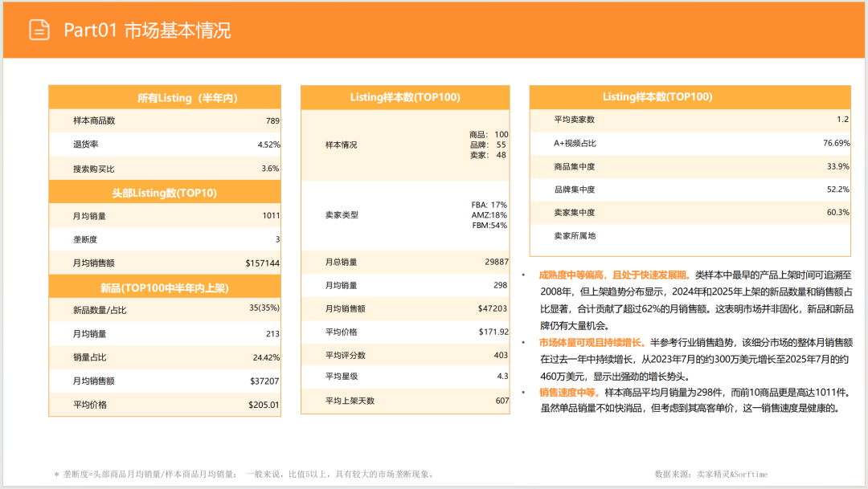868x489 pixels.
Task: Click the 76.69% value
Action: pyautogui.click(x=837, y=143)
